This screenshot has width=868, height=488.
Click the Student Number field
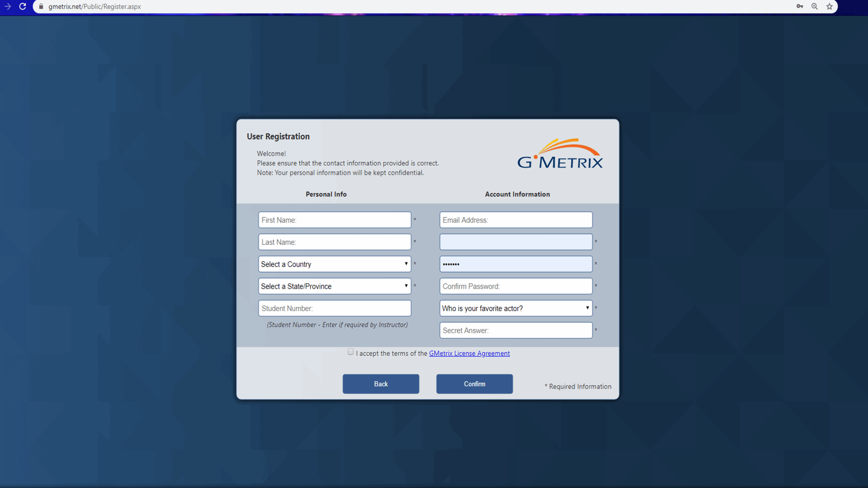click(x=334, y=308)
